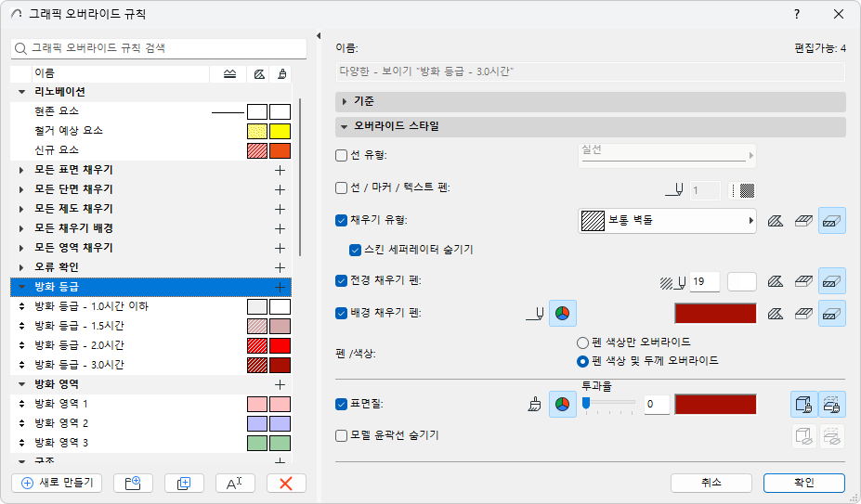Select rule 방화 등급 - 2.0시간

click(x=150, y=345)
